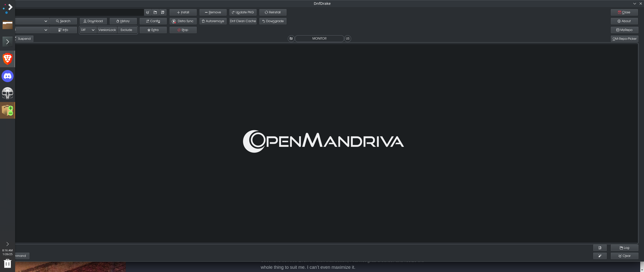Click the package search input field
The width and height of the screenshot is (644, 272).
click(78, 12)
